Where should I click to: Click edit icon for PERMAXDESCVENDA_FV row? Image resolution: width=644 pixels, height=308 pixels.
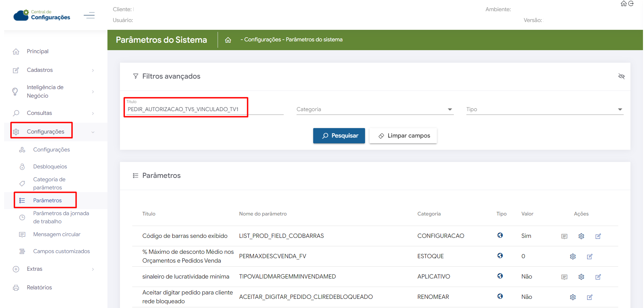point(589,256)
